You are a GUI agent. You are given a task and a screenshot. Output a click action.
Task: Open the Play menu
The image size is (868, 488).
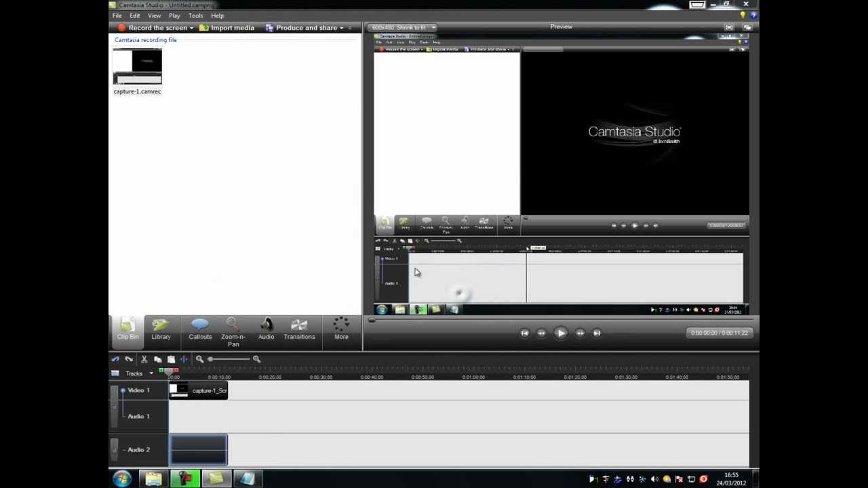pos(174,16)
